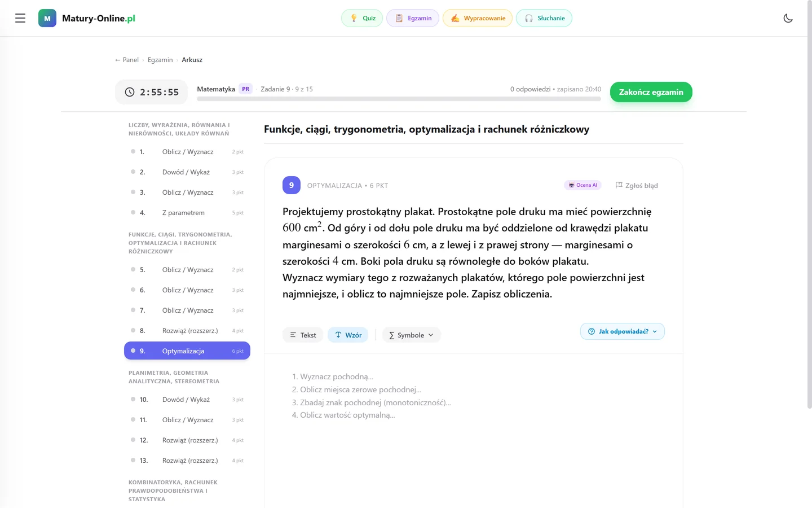Select task 10 Dowód / Wykaż

(187, 400)
